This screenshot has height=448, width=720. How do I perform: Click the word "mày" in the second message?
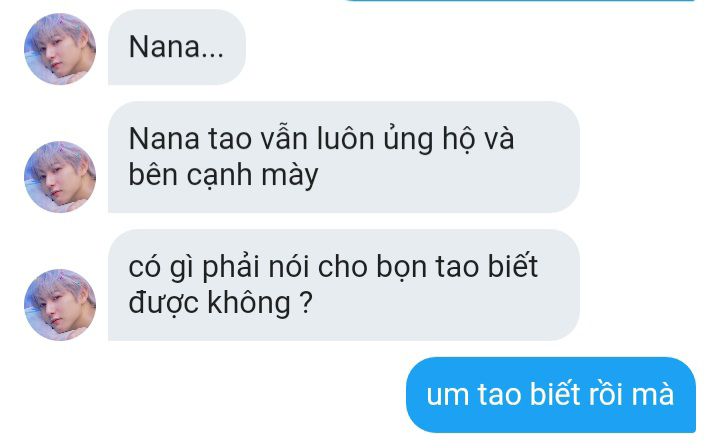pos(290,177)
